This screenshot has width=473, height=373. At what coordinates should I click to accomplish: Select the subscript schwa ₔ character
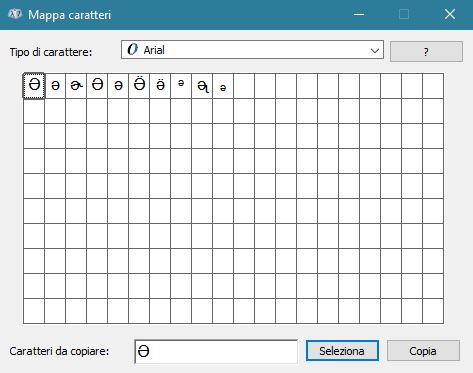(x=223, y=86)
